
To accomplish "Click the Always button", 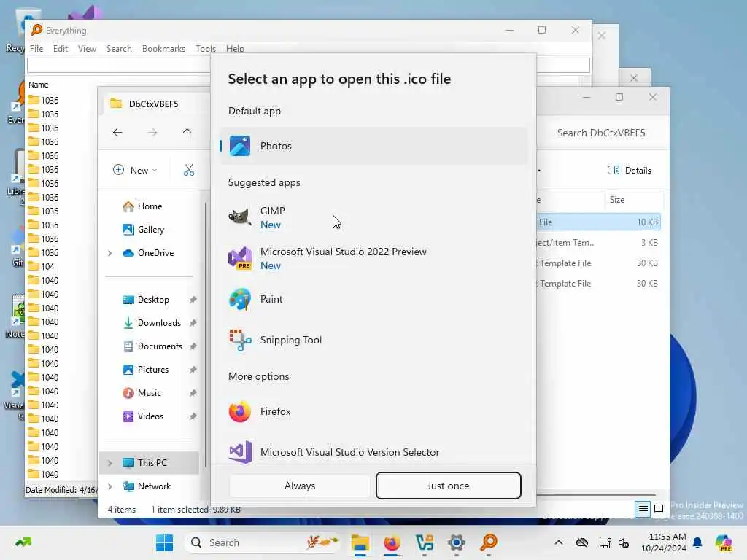I will (x=300, y=486).
